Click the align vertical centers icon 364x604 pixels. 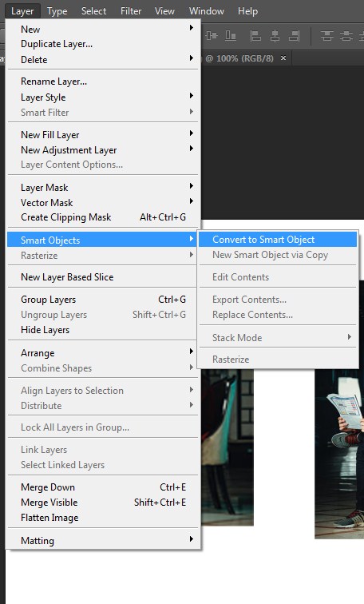point(212,36)
